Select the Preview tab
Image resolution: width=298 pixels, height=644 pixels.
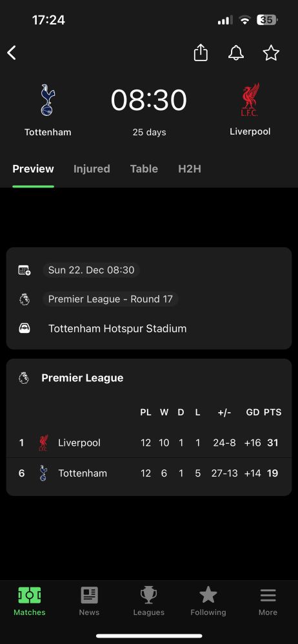pyautogui.click(x=34, y=169)
